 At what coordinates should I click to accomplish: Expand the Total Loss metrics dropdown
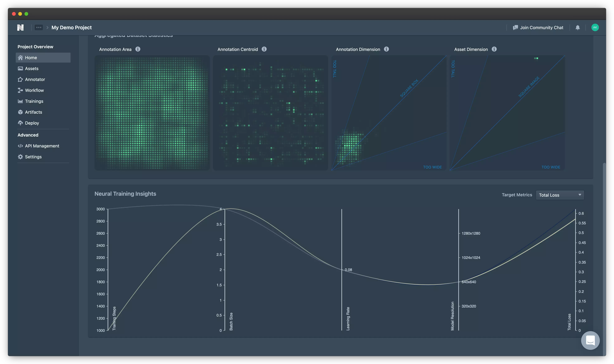click(560, 195)
